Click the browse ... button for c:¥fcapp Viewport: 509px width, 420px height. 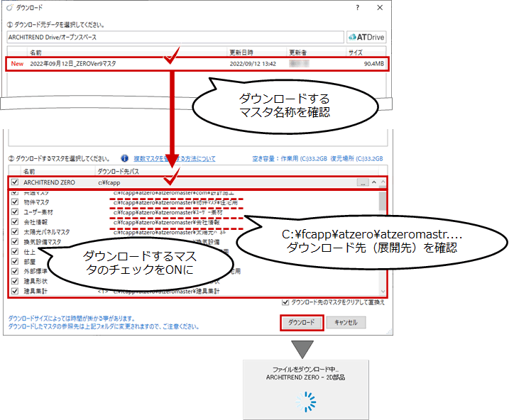pos(363,182)
